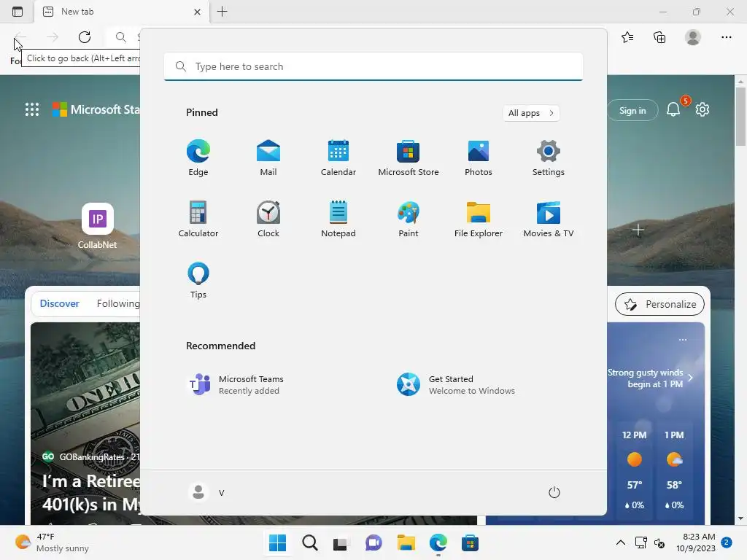Image resolution: width=747 pixels, height=560 pixels.
Task: Open the notifications bell in Edge page
Action: [673, 109]
